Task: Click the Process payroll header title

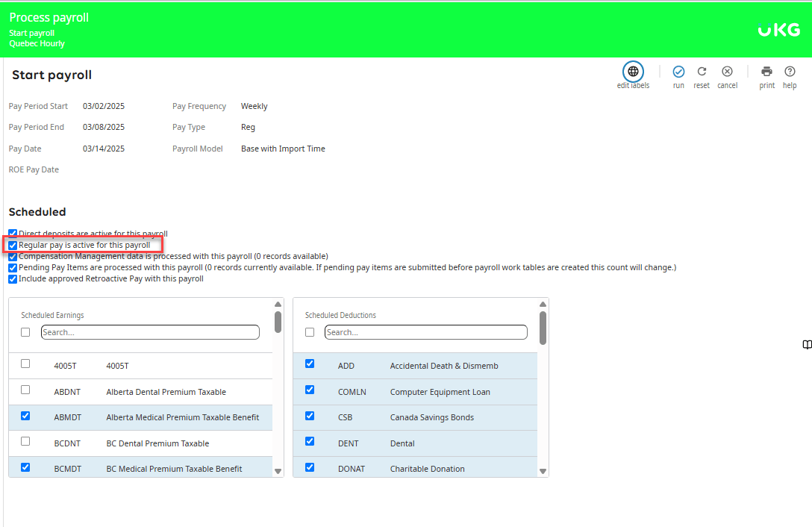Action: (49, 18)
